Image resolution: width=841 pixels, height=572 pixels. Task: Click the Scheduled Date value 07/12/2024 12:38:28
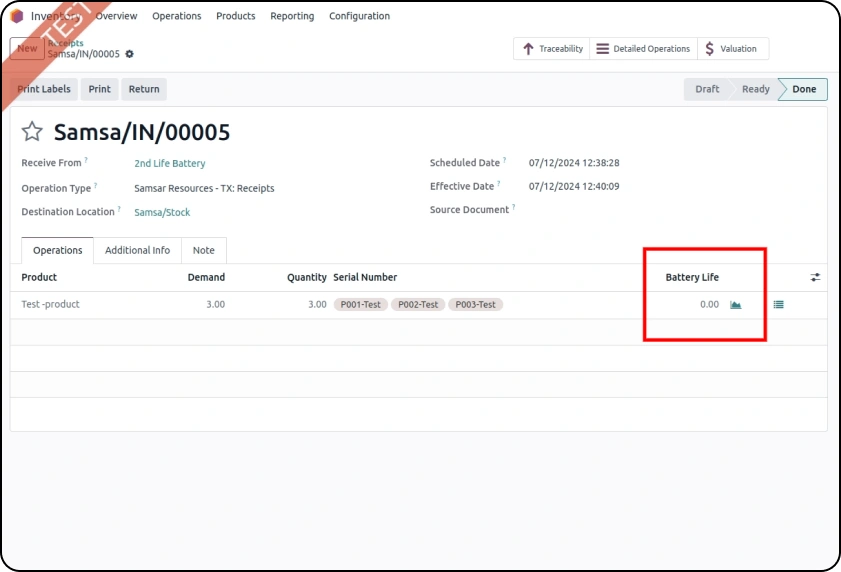click(x=574, y=163)
